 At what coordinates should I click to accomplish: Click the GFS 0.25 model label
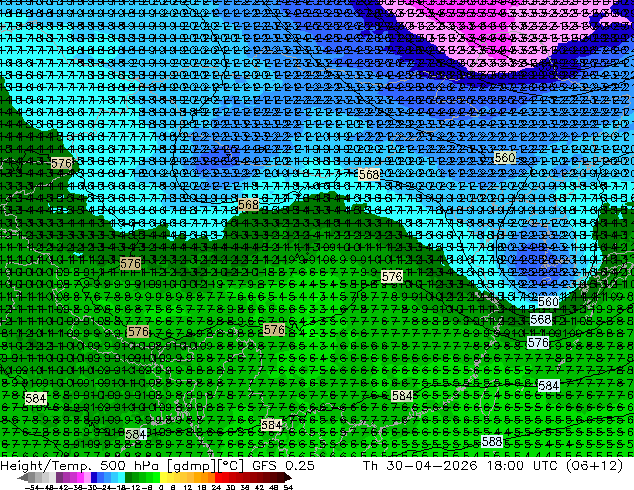click(283, 465)
